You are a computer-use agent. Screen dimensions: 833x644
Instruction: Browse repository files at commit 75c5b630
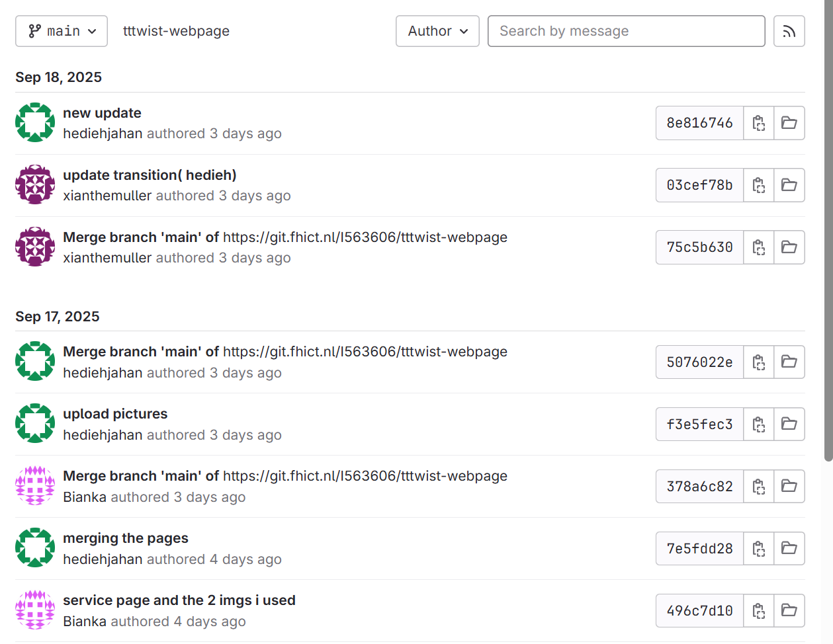click(789, 247)
